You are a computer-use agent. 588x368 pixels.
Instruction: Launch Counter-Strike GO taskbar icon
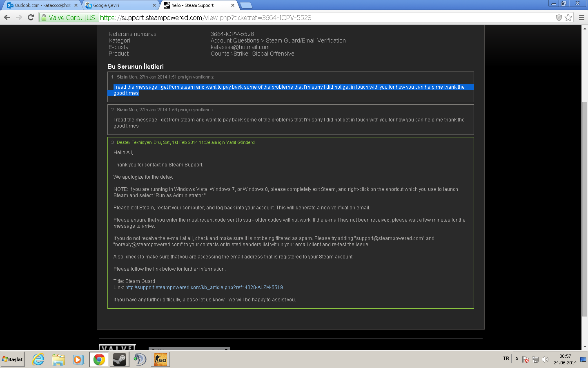[x=160, y=359]
